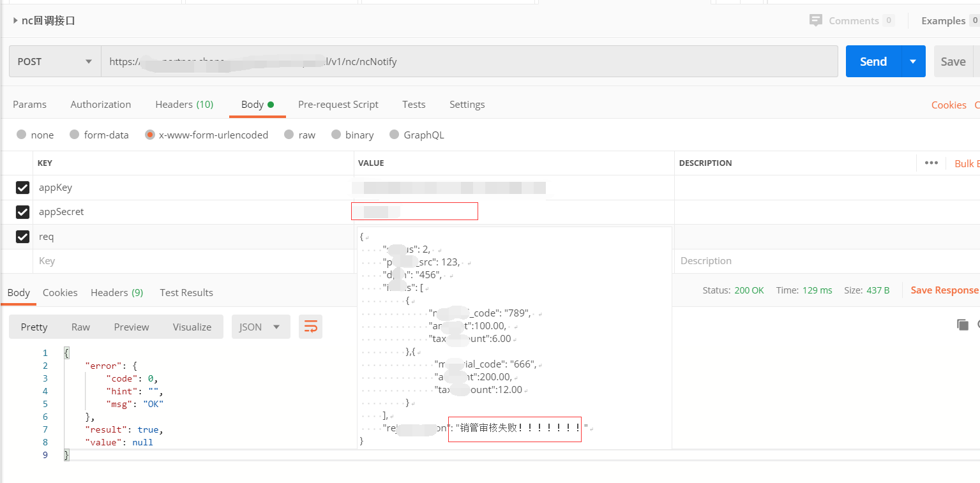Toggle the wrap lines icon in response toolbar
The width and height of the screenshot is (980, 483).
pyautogui.click(x=310, y=327)
